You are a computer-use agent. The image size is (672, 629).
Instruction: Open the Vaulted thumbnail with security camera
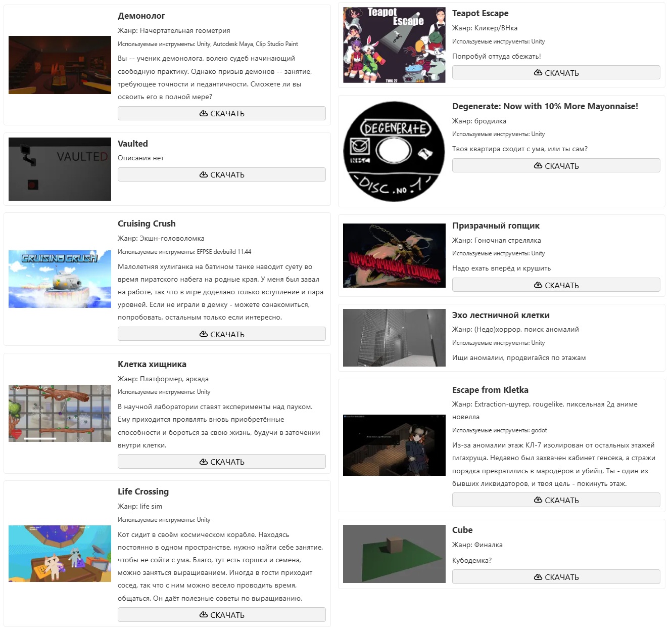(60, 169)
